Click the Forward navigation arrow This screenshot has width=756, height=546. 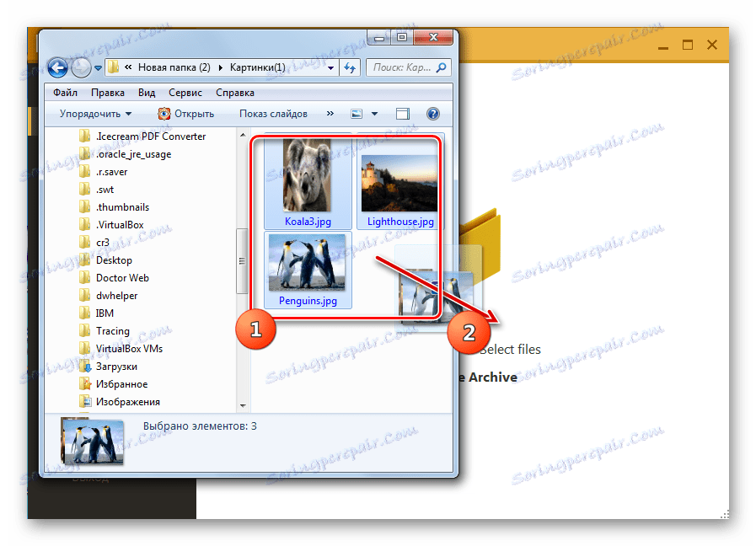click(x=81, y=68)
